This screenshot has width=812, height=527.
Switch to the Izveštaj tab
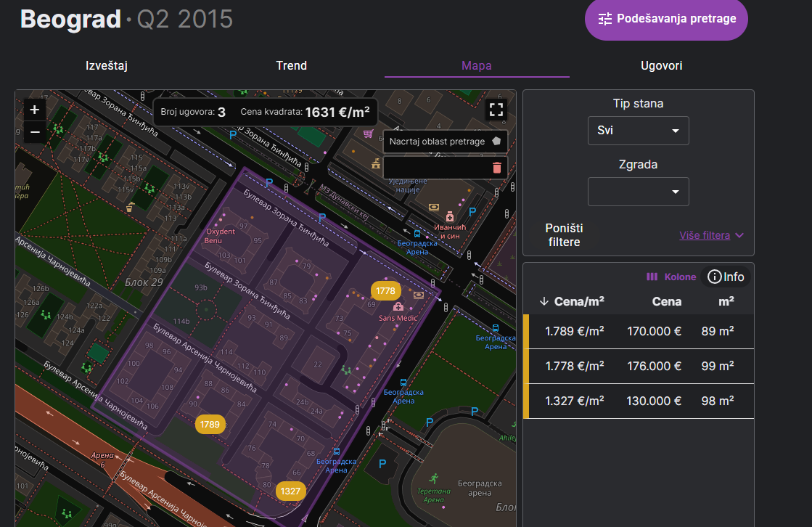point(107,65)
